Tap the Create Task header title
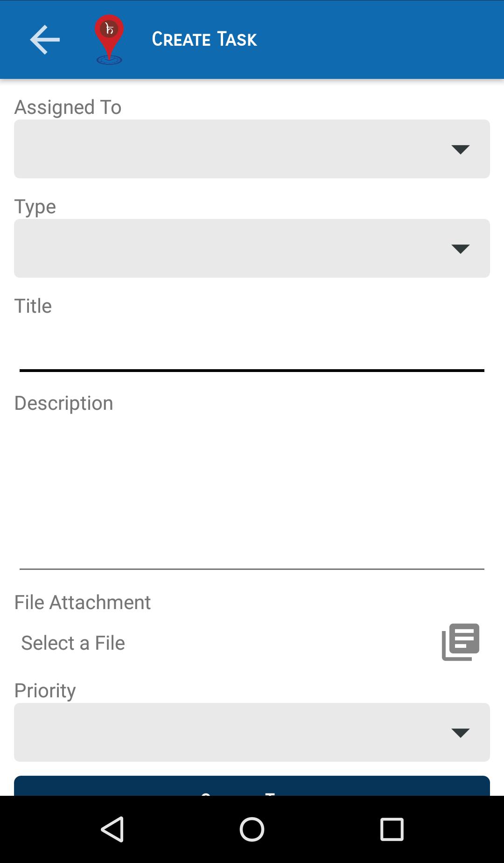 (204, 40)
